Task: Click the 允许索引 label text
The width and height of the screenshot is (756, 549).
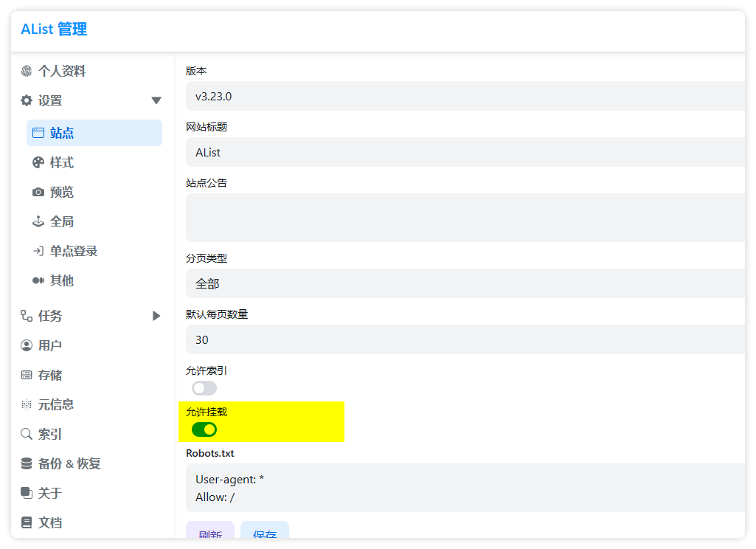Action: pos(207,370)
